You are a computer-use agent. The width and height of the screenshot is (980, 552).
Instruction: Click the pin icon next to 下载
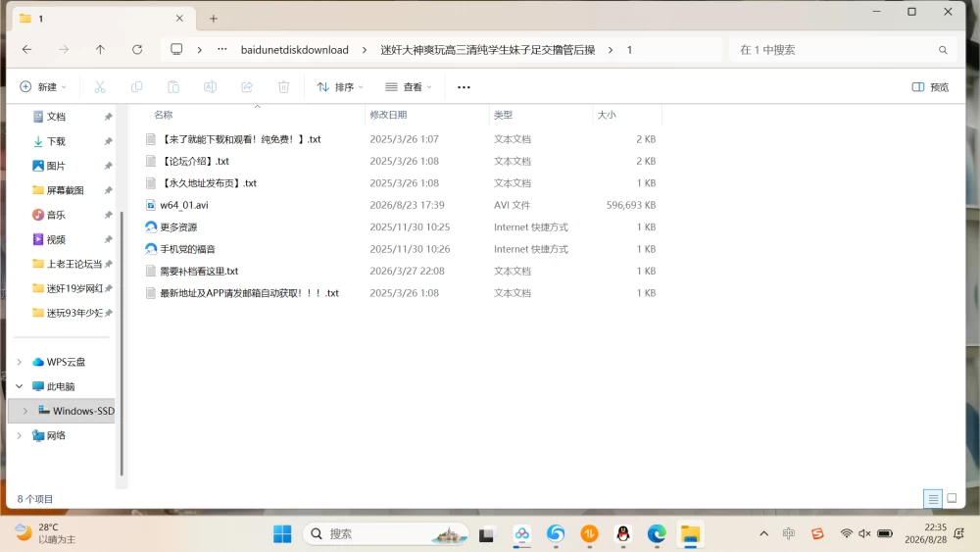(108, 141)
